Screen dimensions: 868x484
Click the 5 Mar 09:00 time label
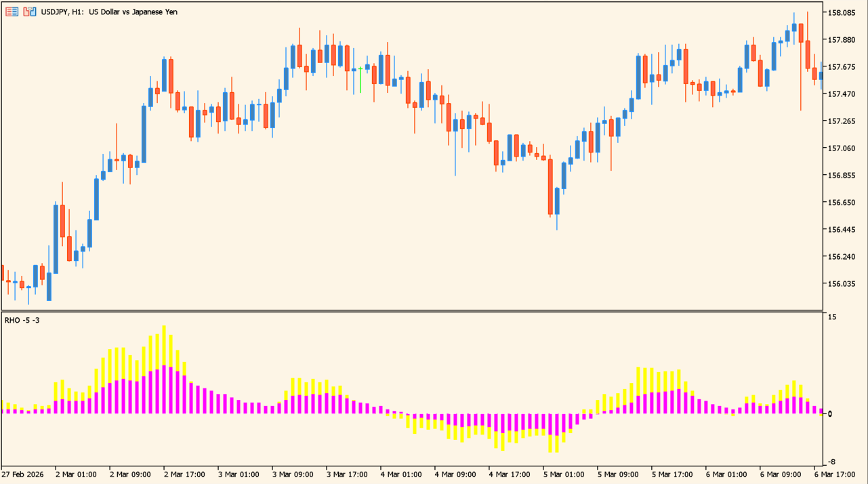tap(618, 475)
